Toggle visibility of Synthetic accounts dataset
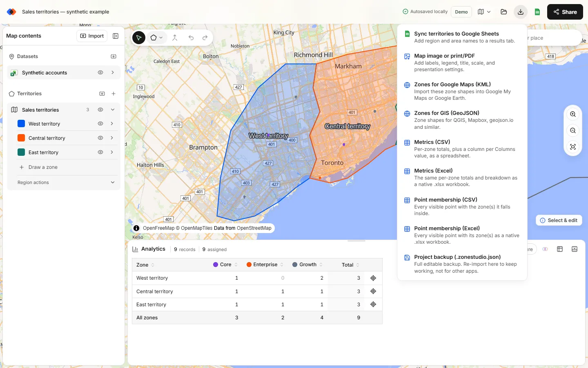Viewport: 588px width, 368px height. pos(100,72)
